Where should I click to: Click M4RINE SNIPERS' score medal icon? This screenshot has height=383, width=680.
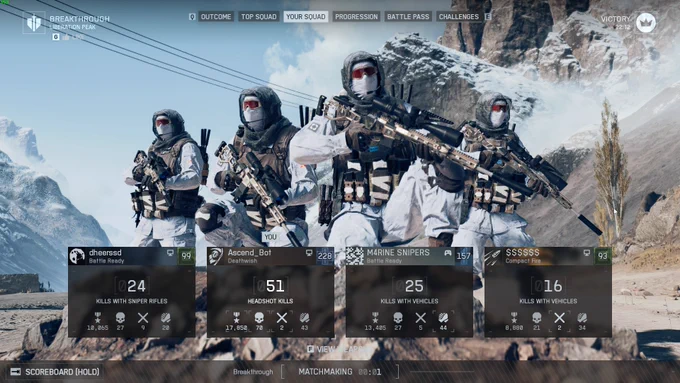(375, 318)
